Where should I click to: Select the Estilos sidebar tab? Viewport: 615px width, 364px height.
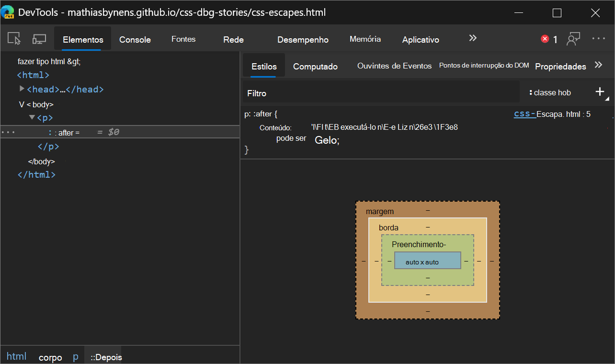[264, 66]
